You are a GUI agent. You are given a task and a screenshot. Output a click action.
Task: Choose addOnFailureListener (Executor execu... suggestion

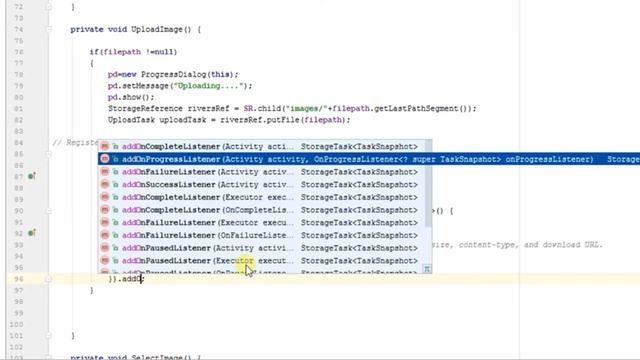tap(261, 222)
